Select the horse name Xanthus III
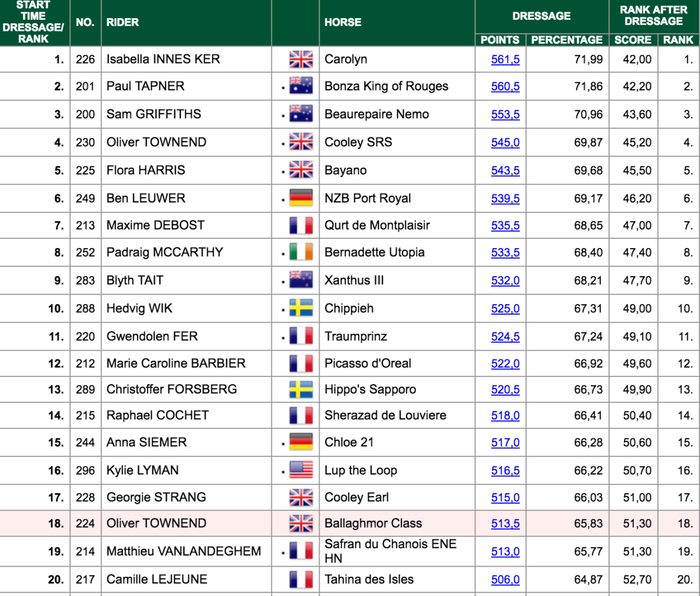 355,280
